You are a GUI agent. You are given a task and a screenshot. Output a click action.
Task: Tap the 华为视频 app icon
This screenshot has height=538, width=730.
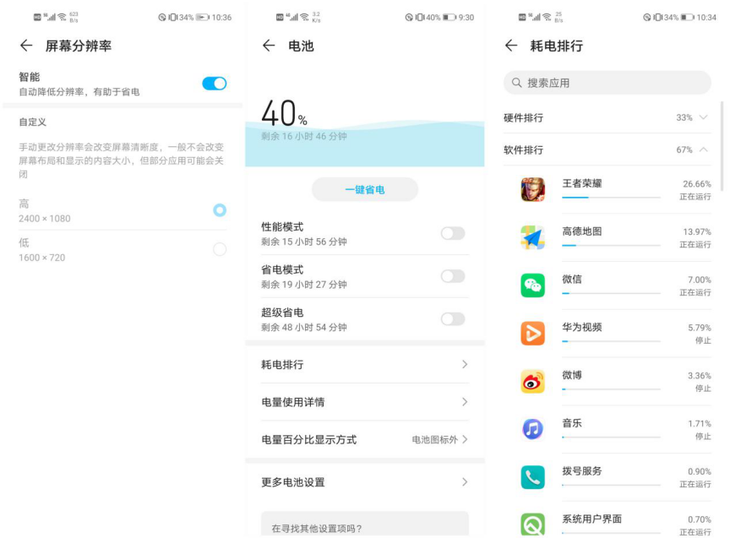click(532, 333)
